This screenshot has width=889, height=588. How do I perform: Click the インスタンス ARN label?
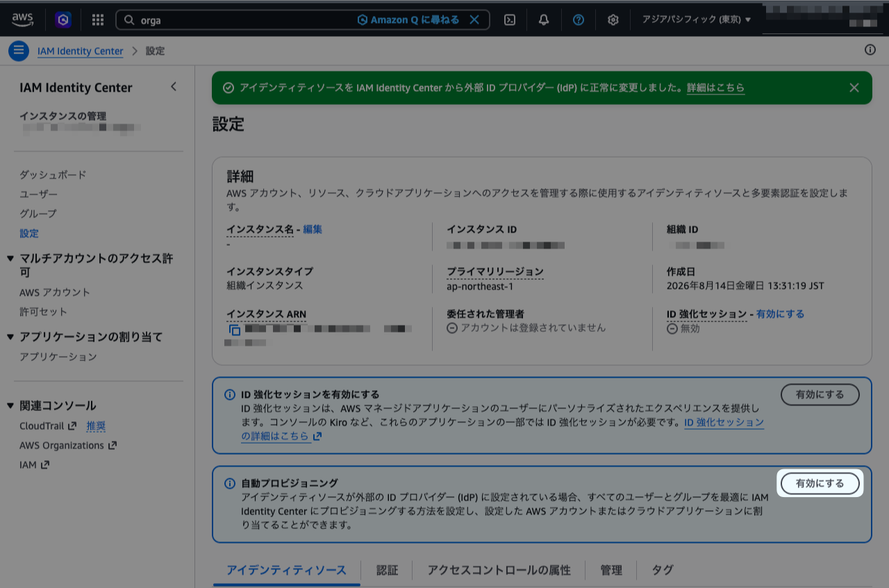click(x=266, y=314)
